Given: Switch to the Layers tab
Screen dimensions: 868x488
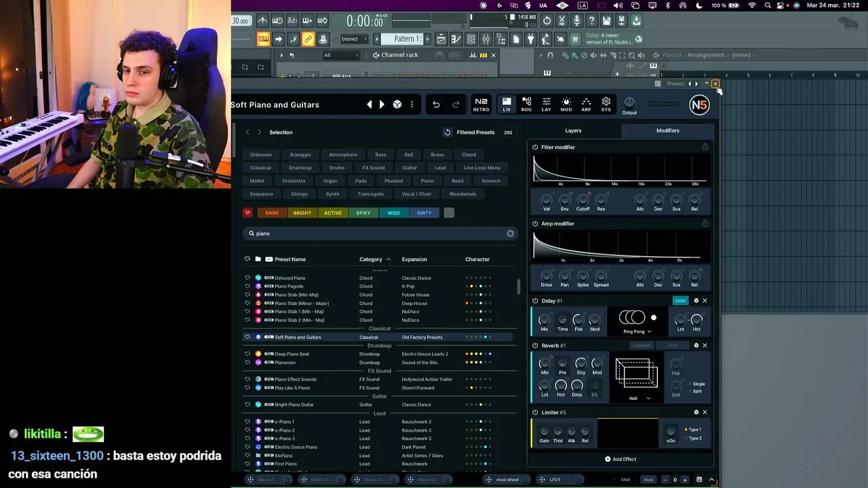Looking at the screenshot, I should (573, 131).
